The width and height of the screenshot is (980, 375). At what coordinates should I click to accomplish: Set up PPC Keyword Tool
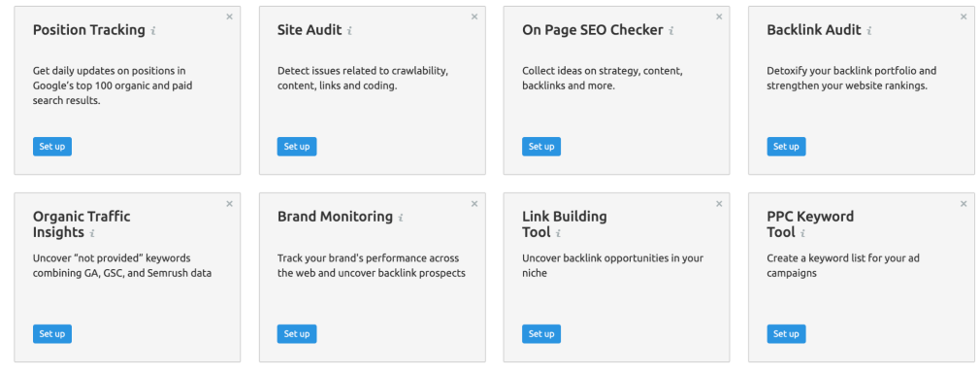coord(786,333)
